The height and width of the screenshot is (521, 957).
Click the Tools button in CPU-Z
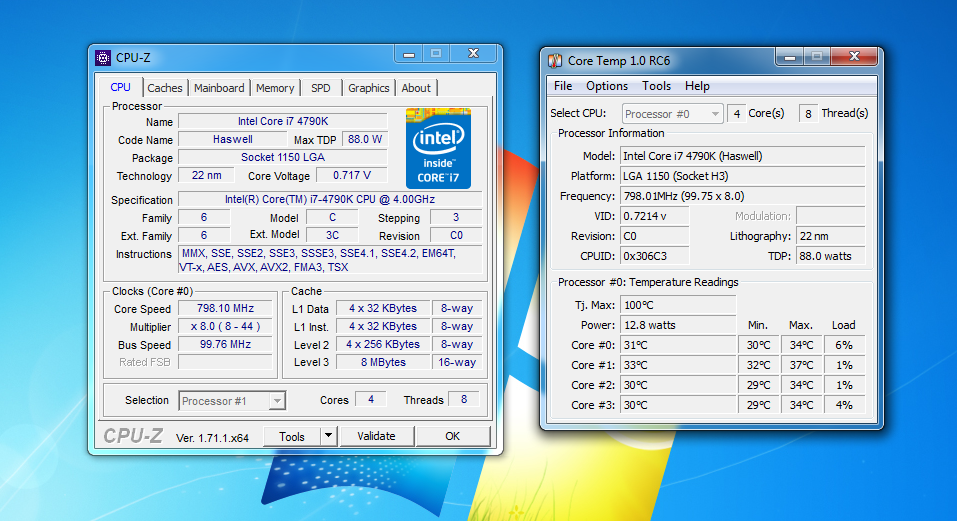tap(292, 436)
